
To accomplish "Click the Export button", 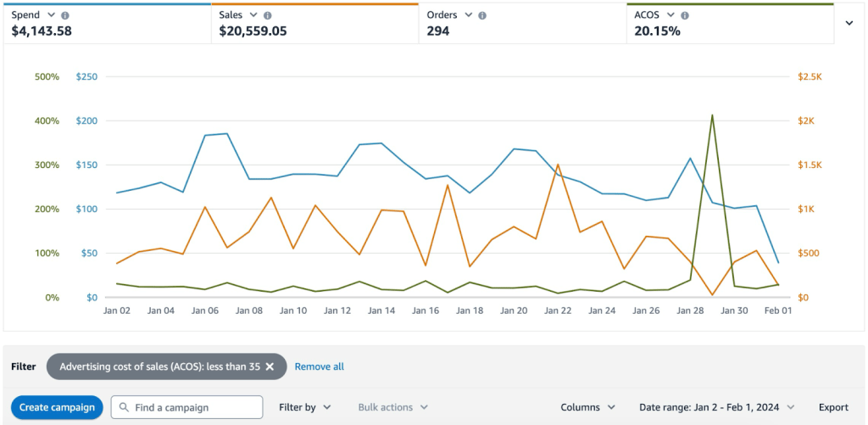I will pyautogui.click(x=833, y=407).
